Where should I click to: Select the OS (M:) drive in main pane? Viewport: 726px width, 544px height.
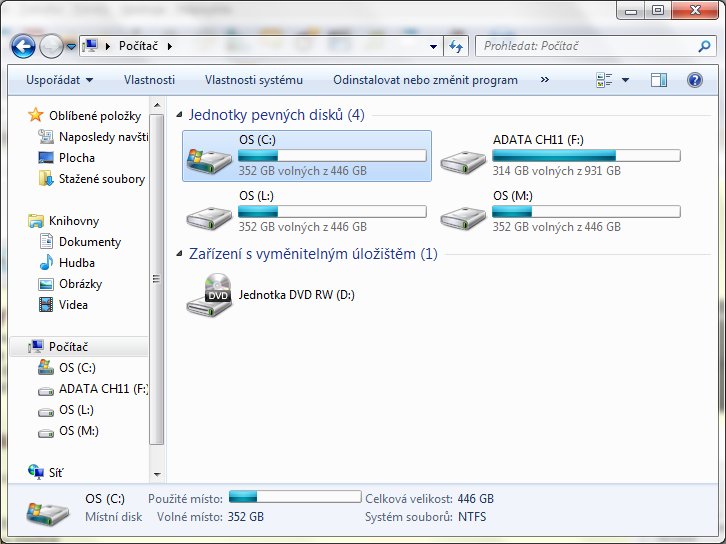463,212
